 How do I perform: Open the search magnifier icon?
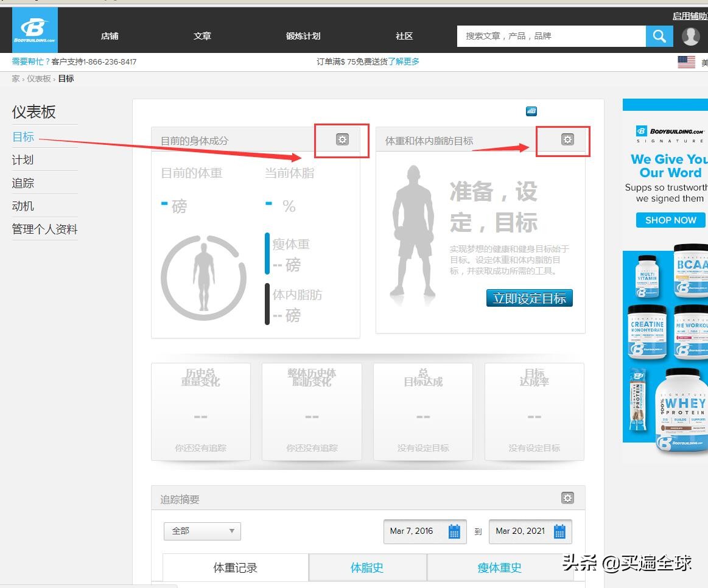pos(659,36)
